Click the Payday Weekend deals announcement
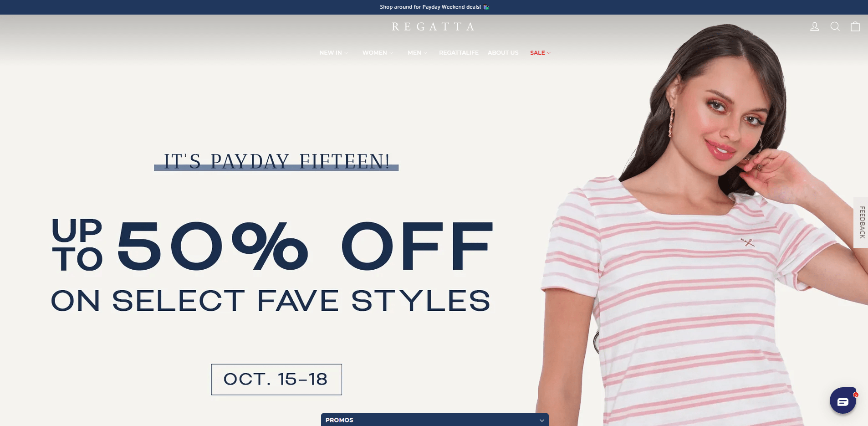Viewport: 868px width, 426px height. [430, 7]
